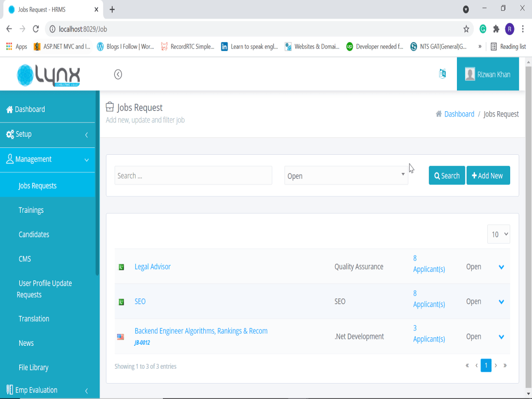Go to first page with double-left arrow
Screen dimensions: 532x399
click(467, 365)
